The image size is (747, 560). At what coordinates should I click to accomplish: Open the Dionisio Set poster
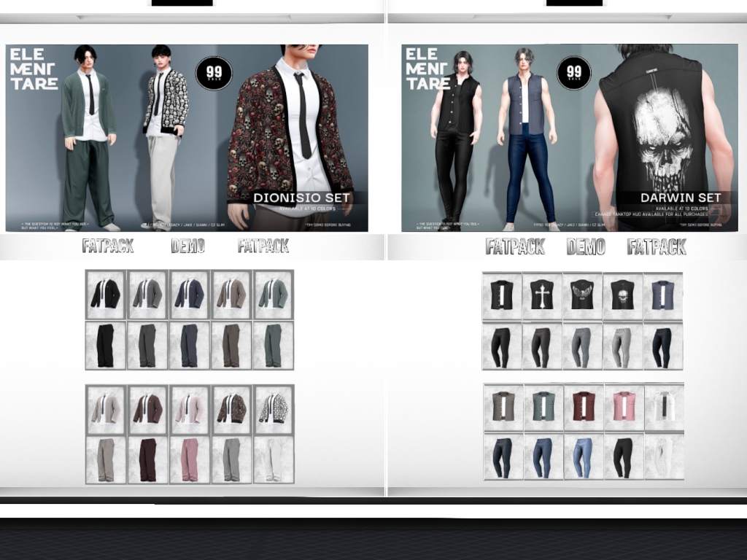187,138
